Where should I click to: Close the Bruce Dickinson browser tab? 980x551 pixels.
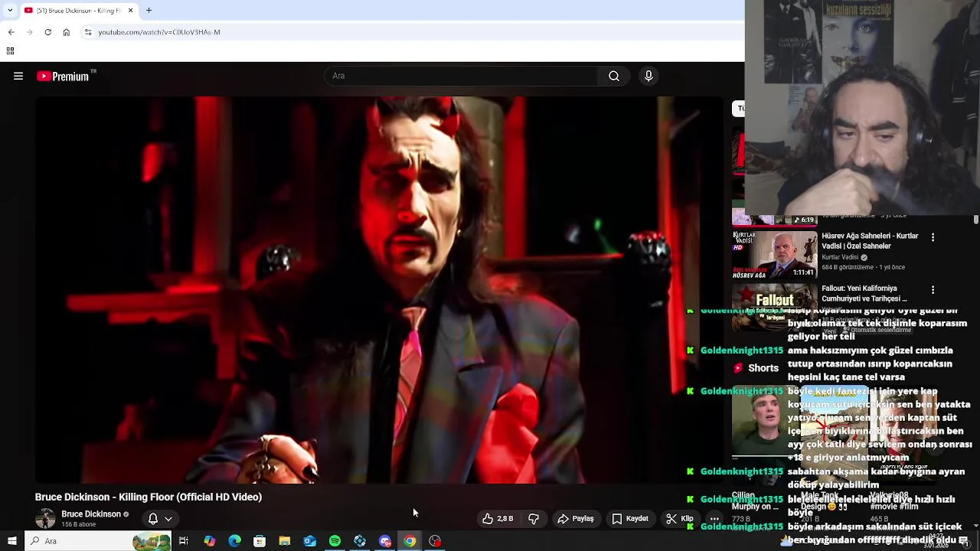[x=130, y=10]
